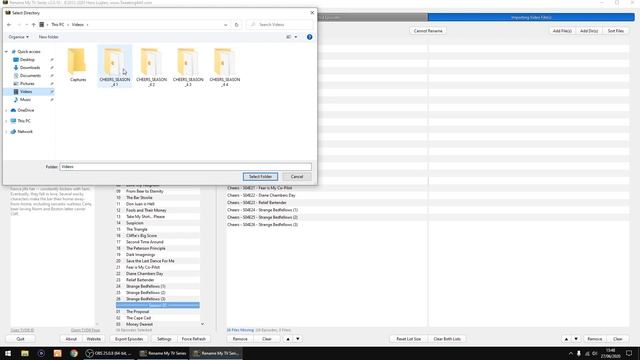Select episode 17 Second Time Around
The image size is (640, 360).
click(x=158, y=242)
